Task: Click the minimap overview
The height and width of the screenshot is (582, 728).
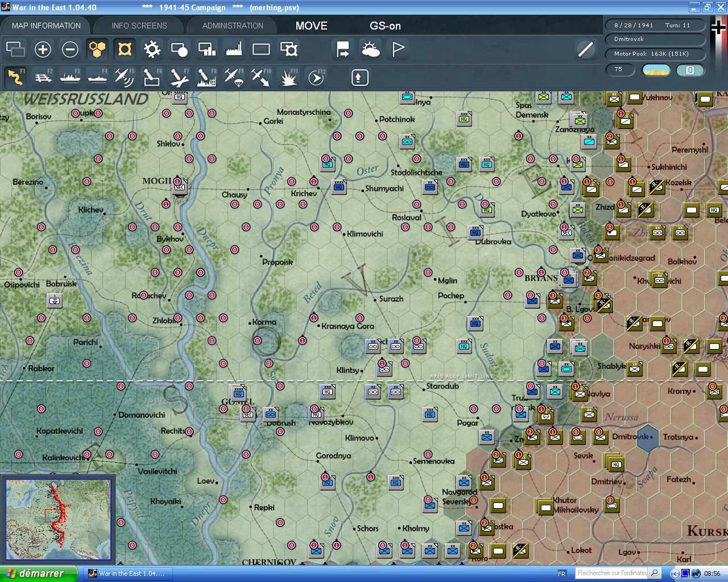Action: pyautogui.click(x=59, y=520)
